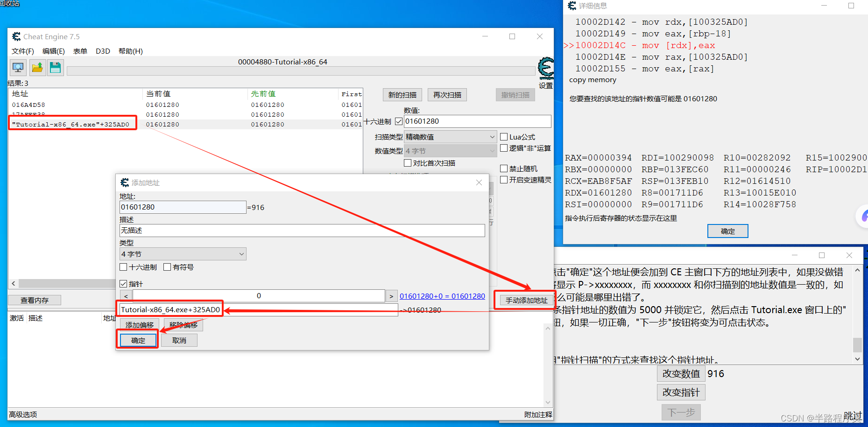Click 高级选项 in the status bar
The image size is (868, 427).
pos(23,414)
